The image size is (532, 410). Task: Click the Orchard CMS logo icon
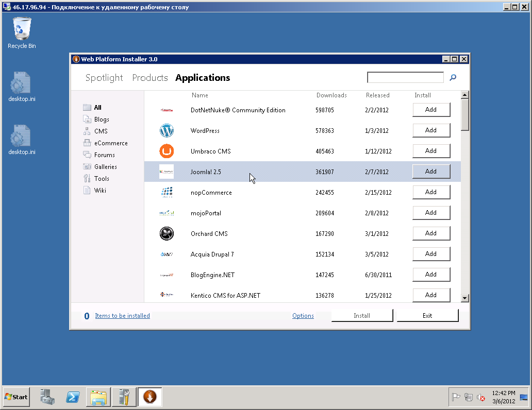[167, 234]
